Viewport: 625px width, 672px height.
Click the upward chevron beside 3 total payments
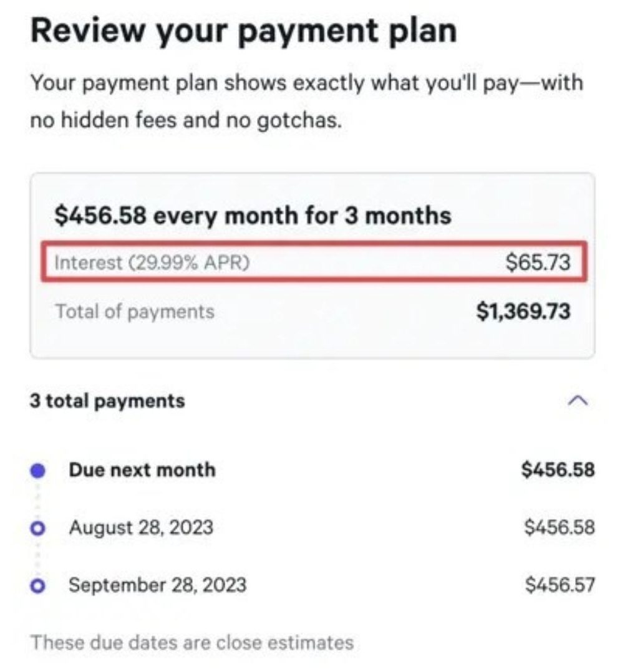577,401
